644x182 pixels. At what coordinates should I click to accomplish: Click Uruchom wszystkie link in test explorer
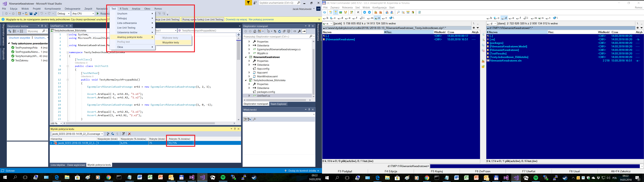(x=19, y=38)
